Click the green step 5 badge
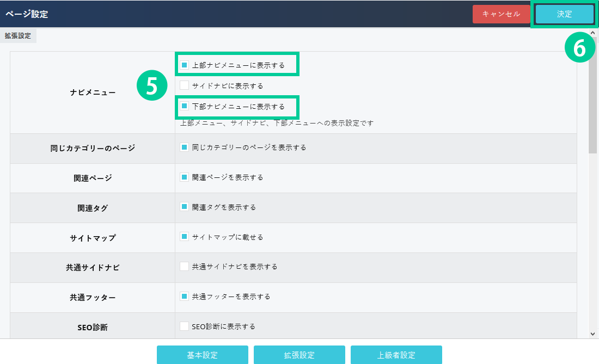Image resolution: width=599 pixels, height=364 pixels. [x=151, y=87]
